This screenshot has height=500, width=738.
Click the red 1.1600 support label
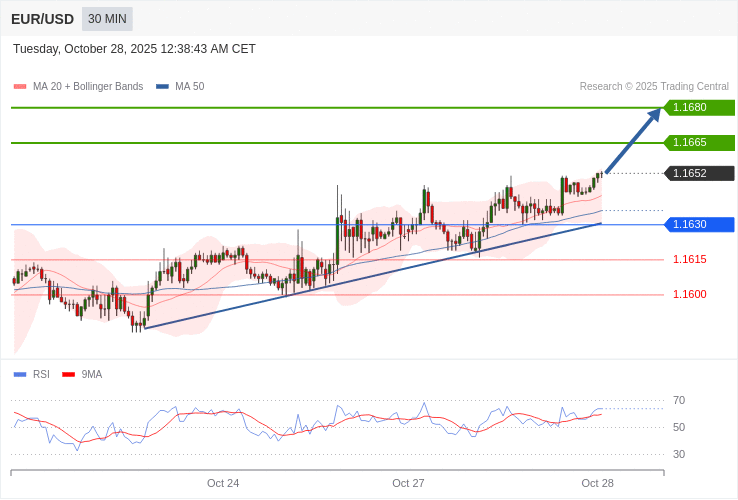pyautogui.click(x=689, y=295)
